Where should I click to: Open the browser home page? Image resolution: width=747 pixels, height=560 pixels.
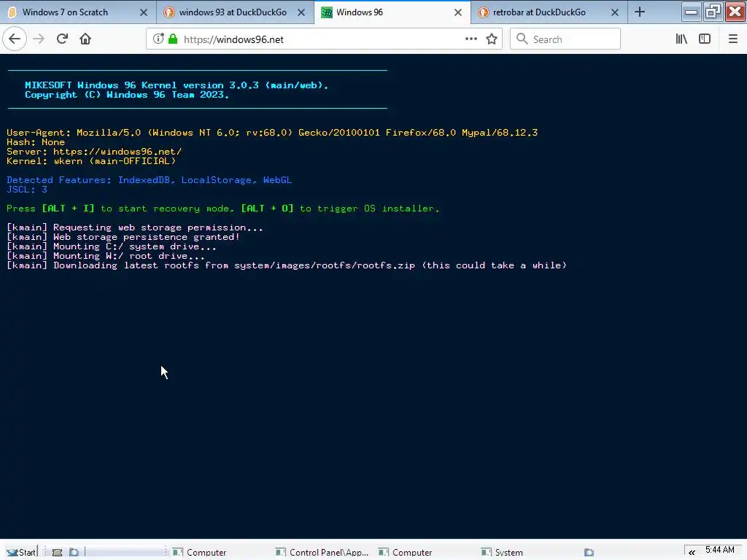pyautogui.click(x=85, y=39)
